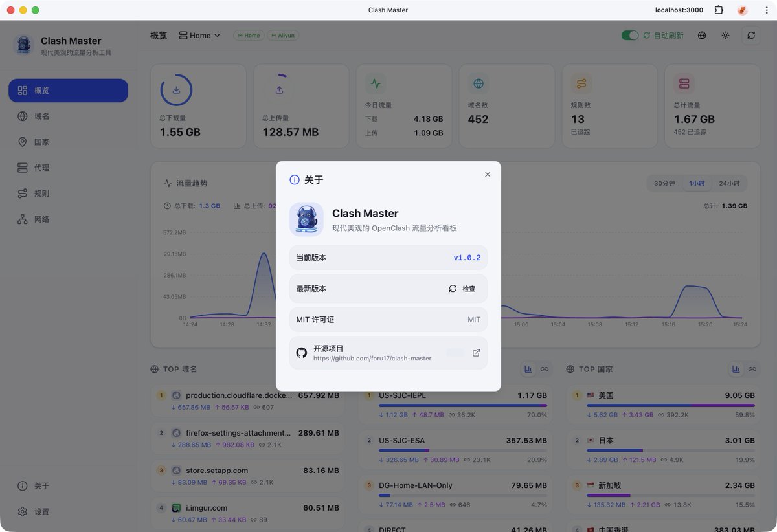Close the 关于 dialog with X

pyautogui.click(x=488, y=174)
